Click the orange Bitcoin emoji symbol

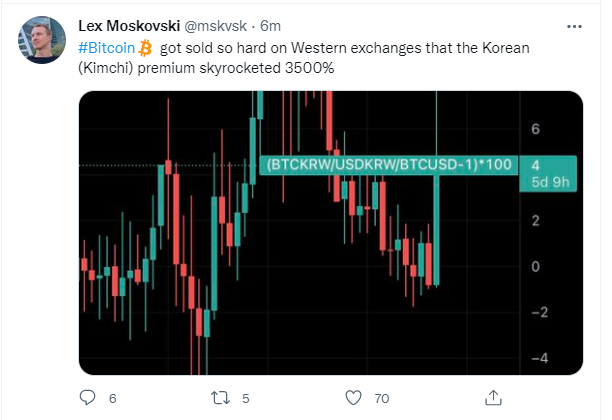145,48
